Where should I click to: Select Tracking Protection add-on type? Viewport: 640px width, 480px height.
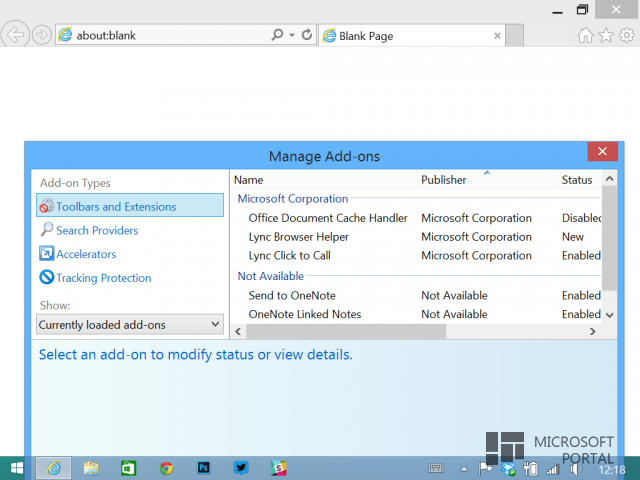104,278
